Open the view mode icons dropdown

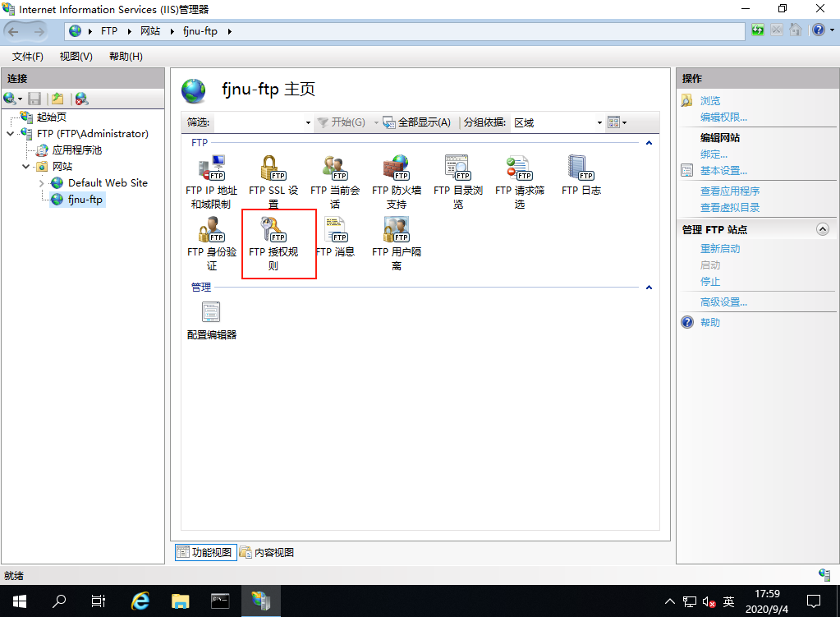(x=617, y=122)
